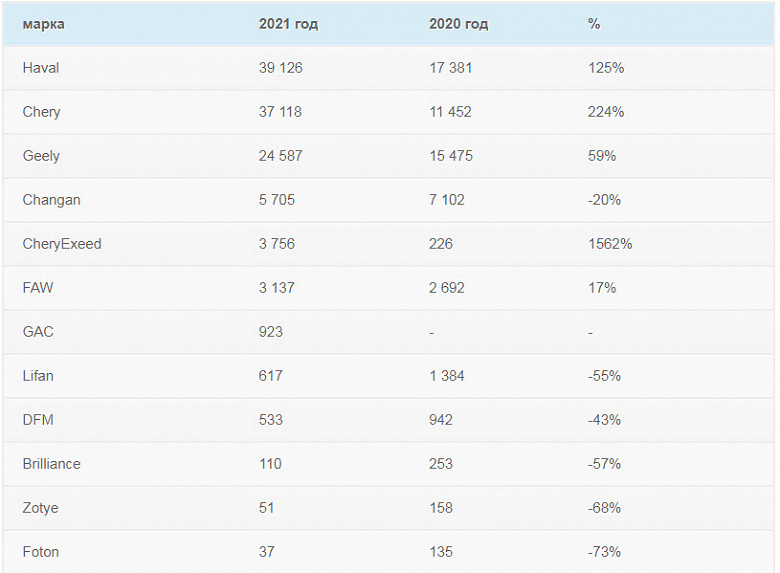Select the Chery brand name

point(42,112)
